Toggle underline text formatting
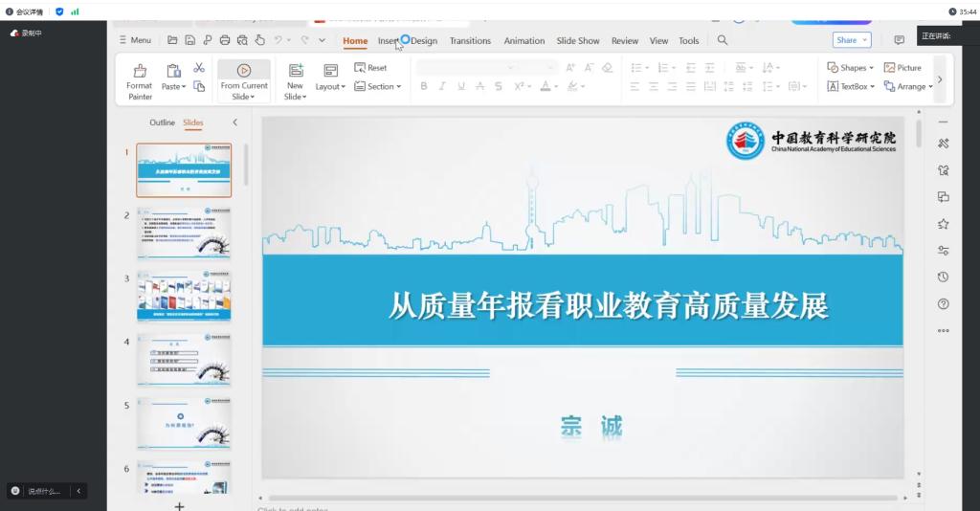The width and height of the screenshot is (980, 511). tap(461, 86)
